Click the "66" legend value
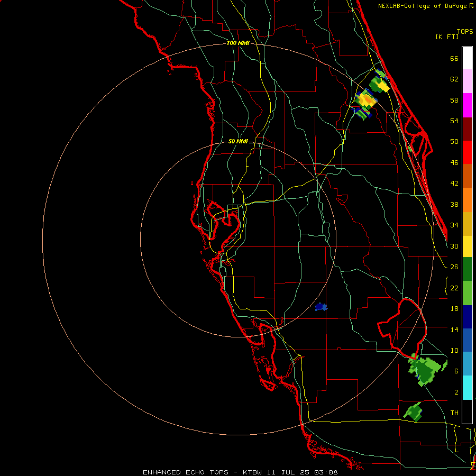The height and width of the screenshot is (476, 476). [454, 58]
